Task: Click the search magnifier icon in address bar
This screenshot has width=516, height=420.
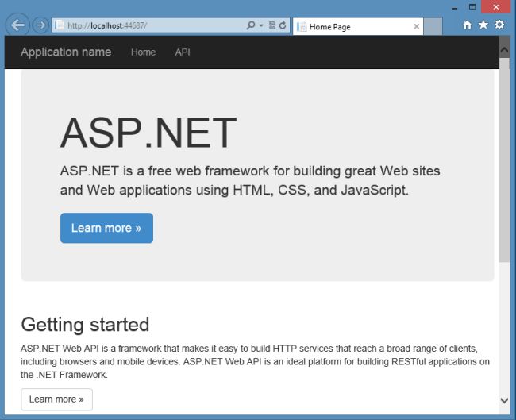Action: (250, 25)
